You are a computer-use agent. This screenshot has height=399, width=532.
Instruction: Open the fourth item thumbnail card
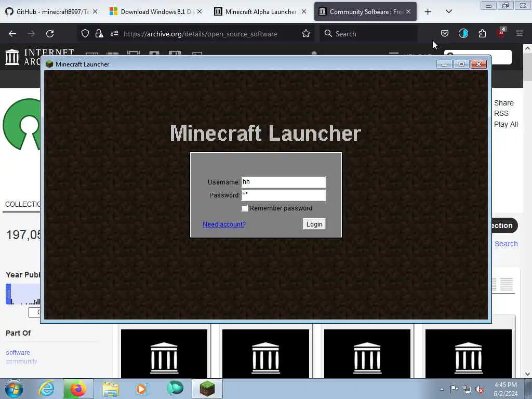pos(469,353)
